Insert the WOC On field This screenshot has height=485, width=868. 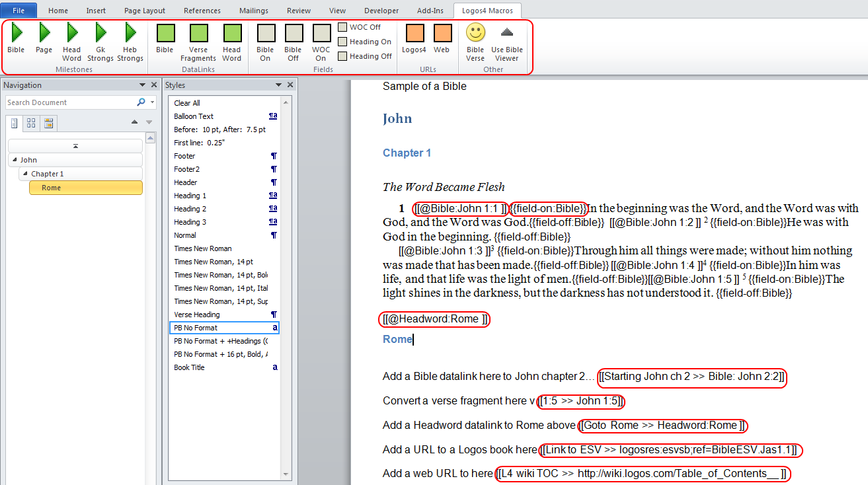point(321,42)
